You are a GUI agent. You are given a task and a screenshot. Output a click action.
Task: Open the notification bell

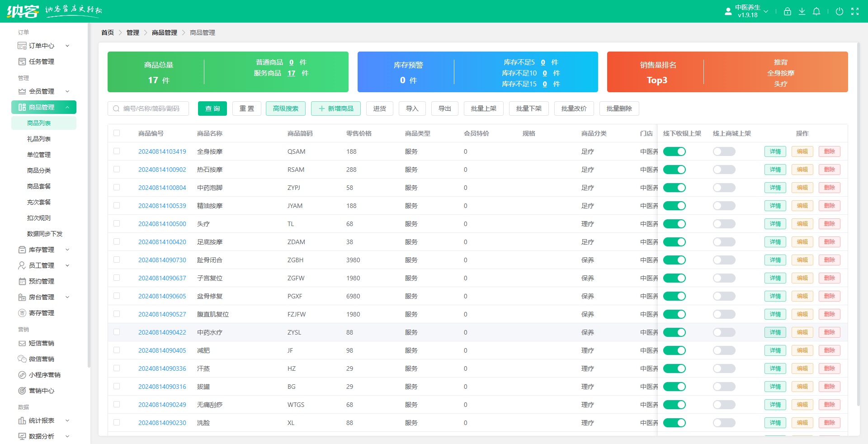[x=816, y=11]
